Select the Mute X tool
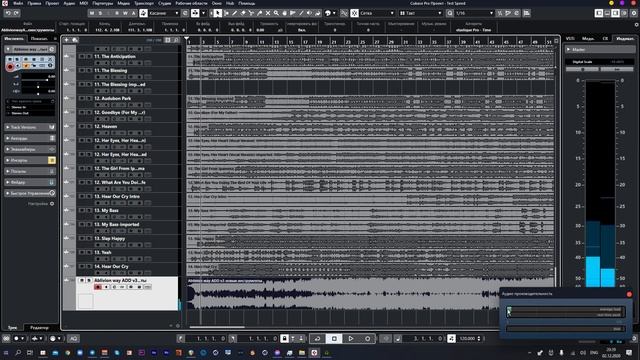This screenshot has width=640, height=360. point(268,13)
